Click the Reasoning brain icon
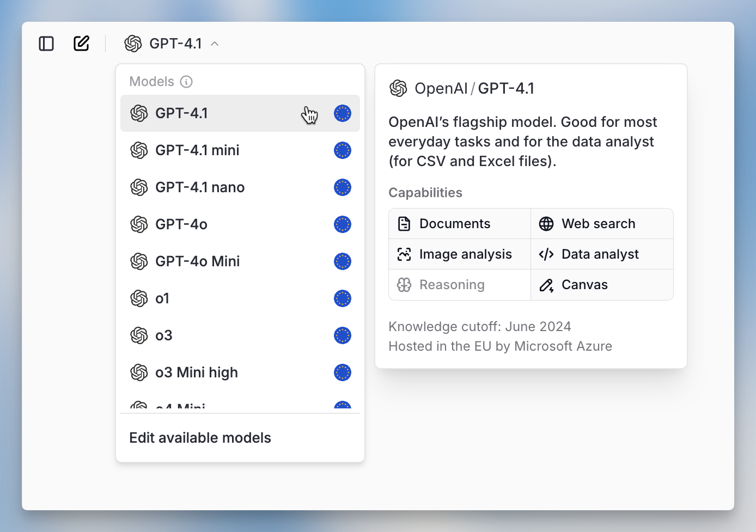Viewport: 756px width, 532px height. pyautogui.click(x=404, y=285)
